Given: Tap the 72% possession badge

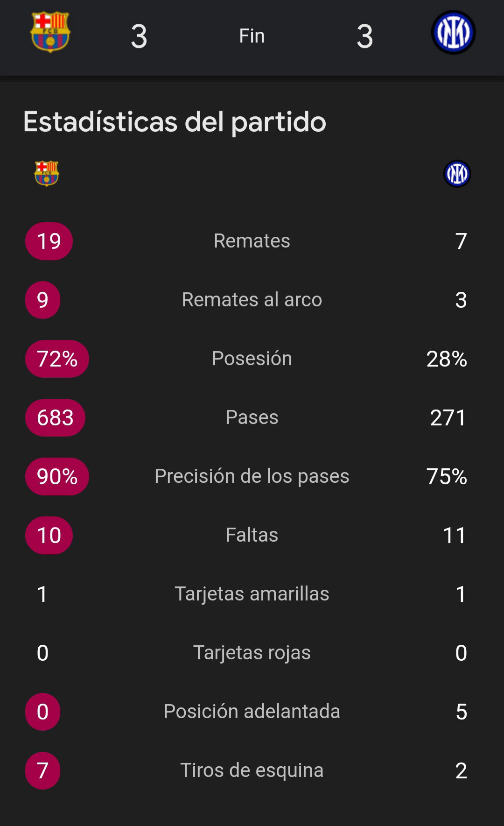Looking at the screenshot, I should (57, 359).
